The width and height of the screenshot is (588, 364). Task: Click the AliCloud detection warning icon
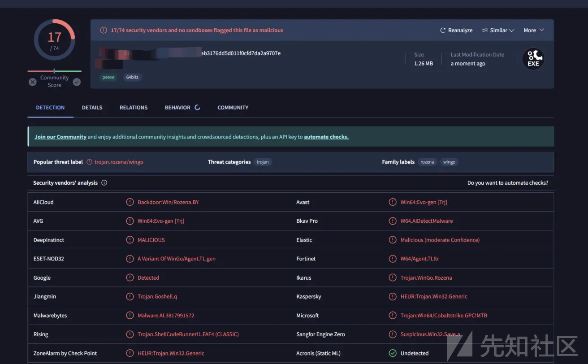[130, 202]
